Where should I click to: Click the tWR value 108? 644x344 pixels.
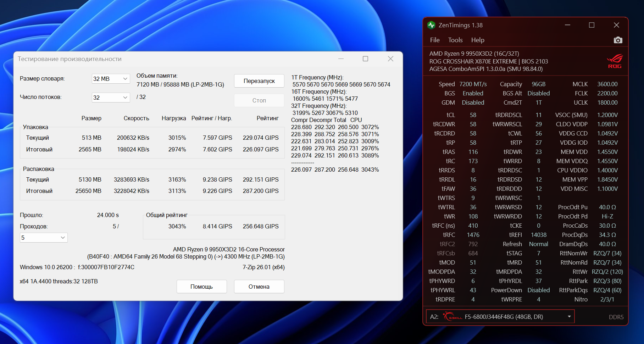coord(473,216)
